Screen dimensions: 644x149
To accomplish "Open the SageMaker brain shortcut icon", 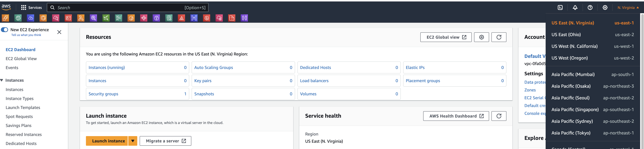I will coord(18,18).
